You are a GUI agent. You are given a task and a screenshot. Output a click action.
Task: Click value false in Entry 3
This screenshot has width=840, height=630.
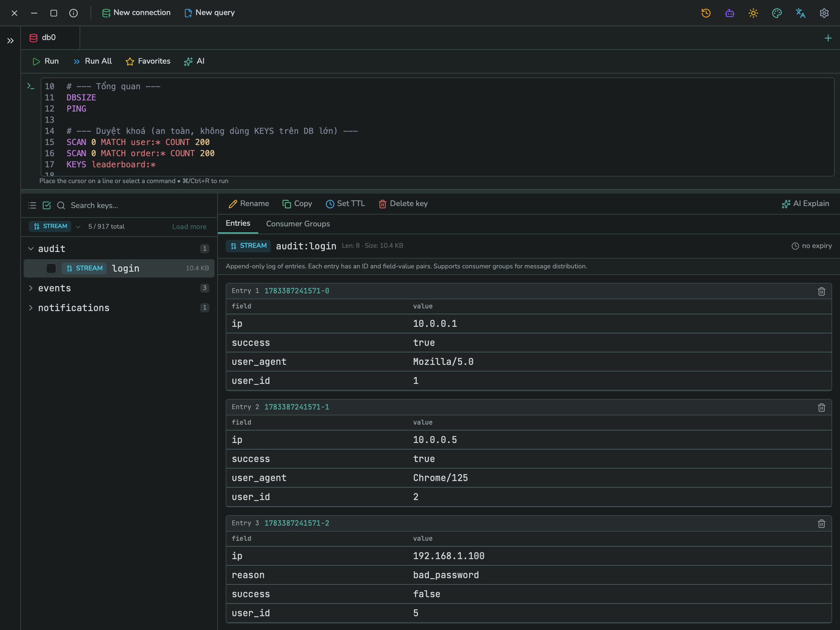click(x=427, y=594)
